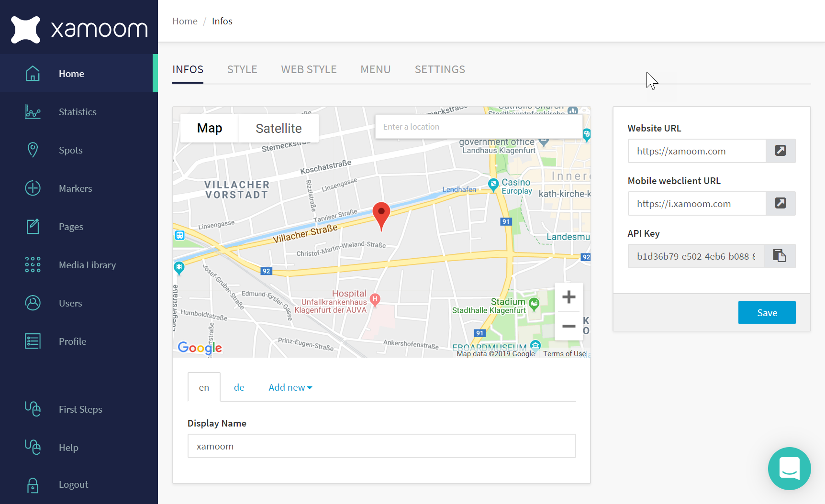The image size is (825, 504).
Task: Open the chat support bubble
Action: (x=789, y=468)
